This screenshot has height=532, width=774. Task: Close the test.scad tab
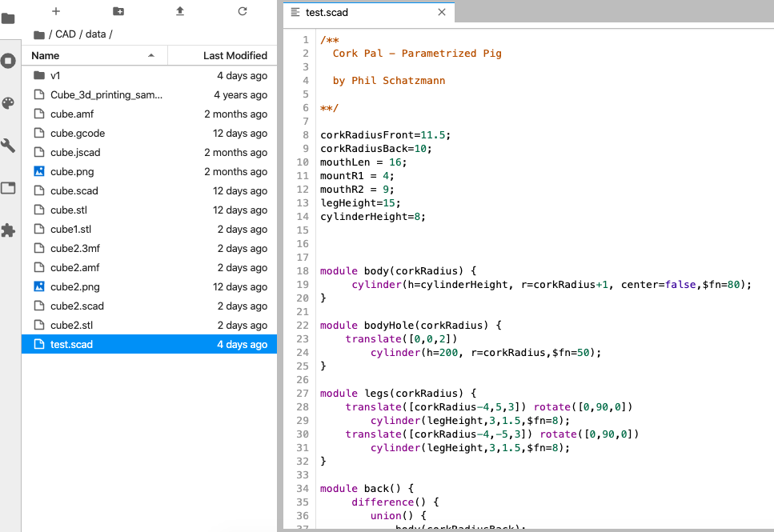[x=442, y=12]
